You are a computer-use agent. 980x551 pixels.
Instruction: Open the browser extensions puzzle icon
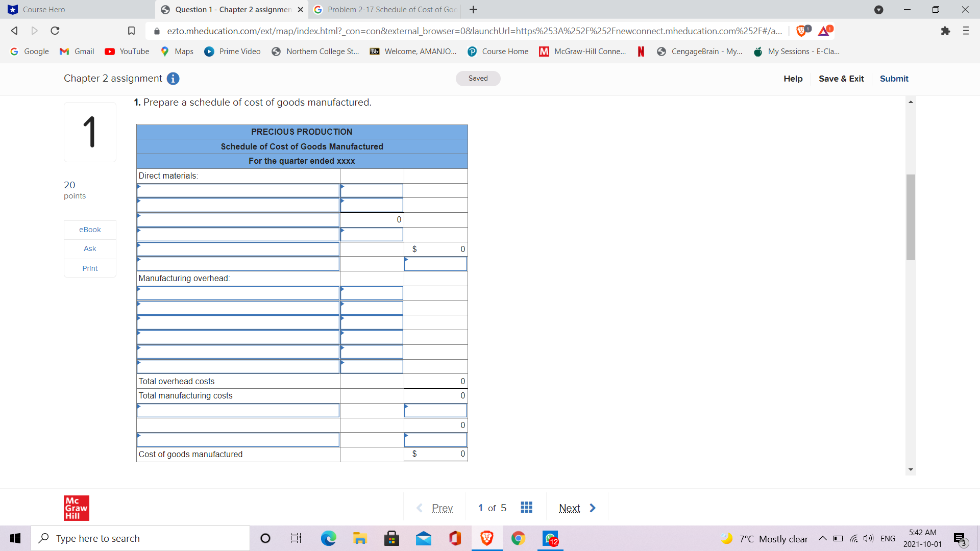click(946, 31)
